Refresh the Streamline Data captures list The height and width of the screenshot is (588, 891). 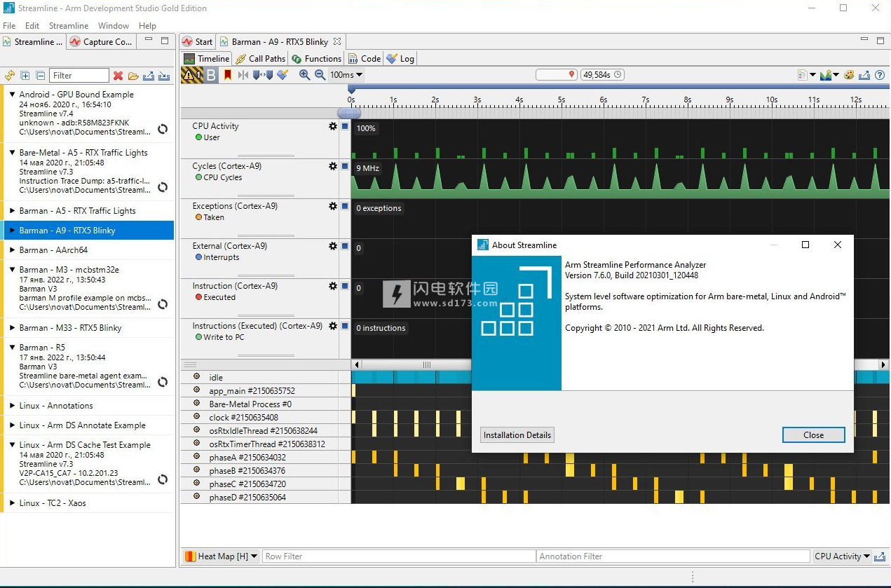click(10, 76)
